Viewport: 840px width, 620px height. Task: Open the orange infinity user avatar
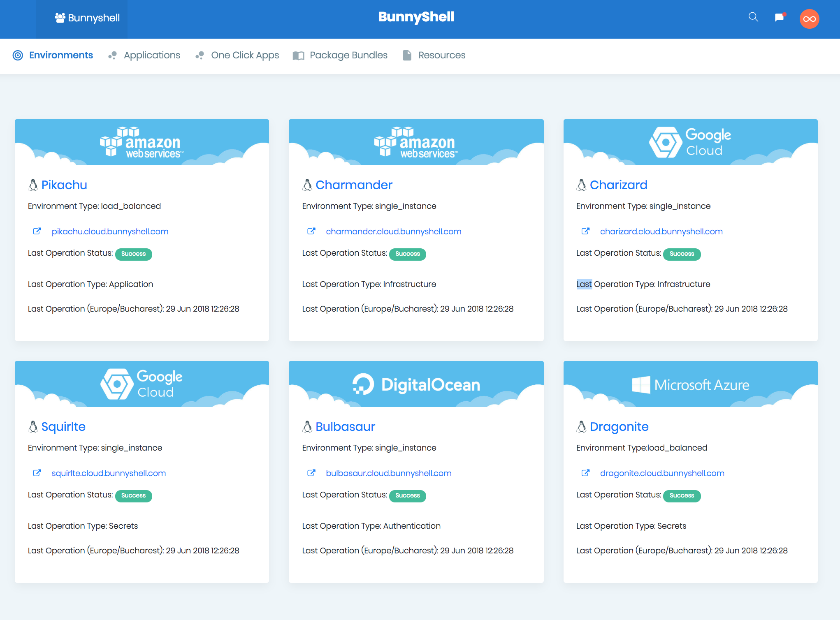(x=809, y=19)
